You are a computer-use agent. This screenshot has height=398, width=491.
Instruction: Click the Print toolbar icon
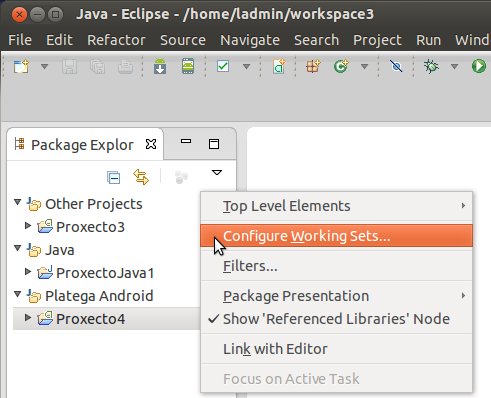(125, 66)
